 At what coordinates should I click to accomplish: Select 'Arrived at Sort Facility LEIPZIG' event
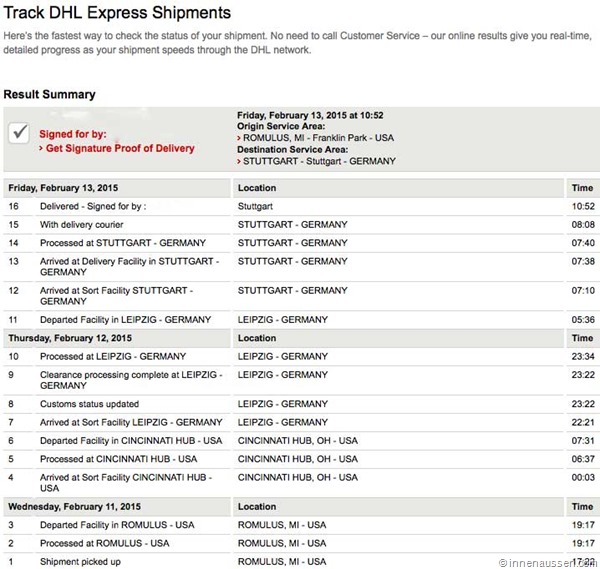point(131,422)
